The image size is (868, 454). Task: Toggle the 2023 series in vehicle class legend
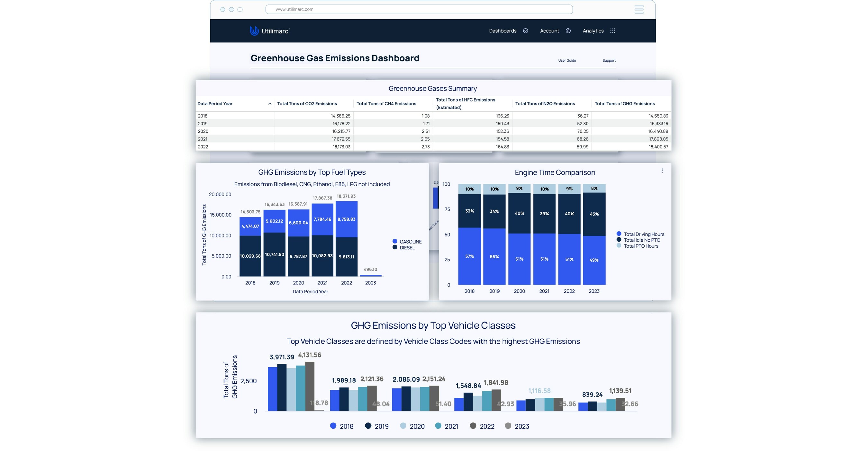[509, 426]
